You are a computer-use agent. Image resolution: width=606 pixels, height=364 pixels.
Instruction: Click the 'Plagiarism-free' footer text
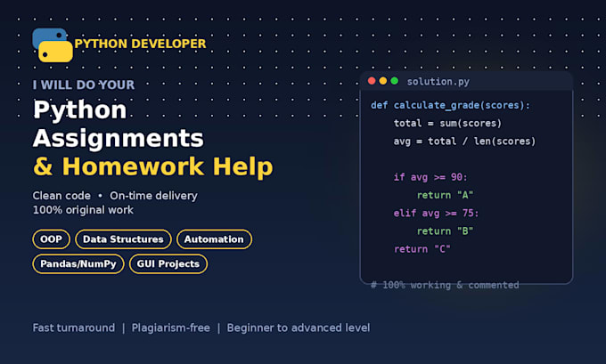coord(171,328)
